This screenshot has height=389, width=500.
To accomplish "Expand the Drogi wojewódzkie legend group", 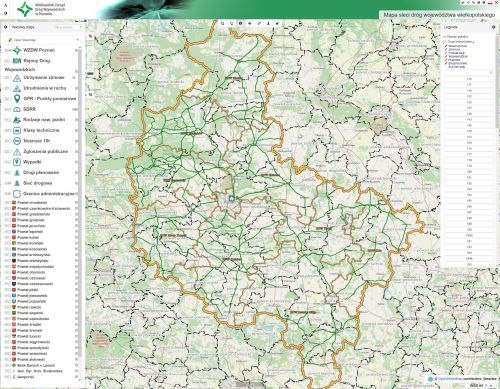I will (460, 42).
